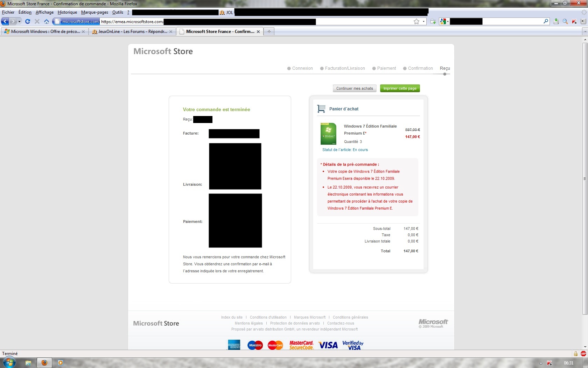The height and width of the screenshot is (368, 588).
Task: Click the Continuer mes achats button
Action: 355,88
